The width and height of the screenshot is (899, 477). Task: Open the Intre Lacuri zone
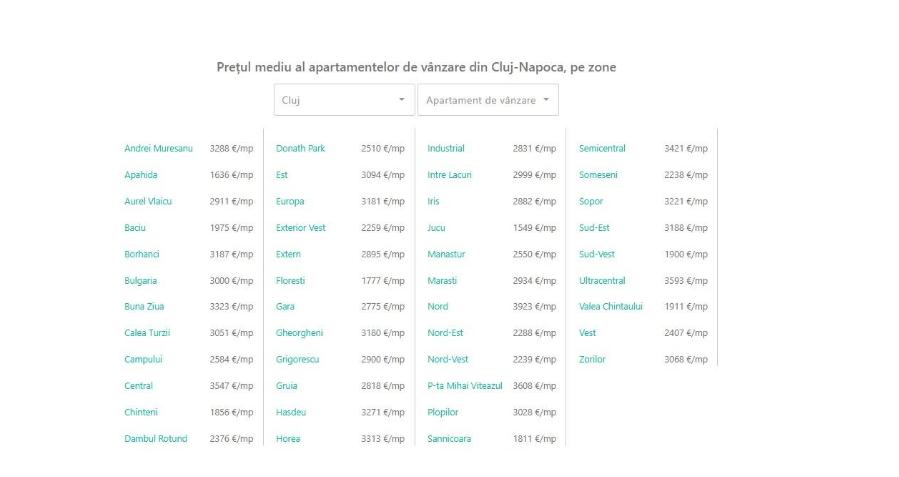pos(449,175)
